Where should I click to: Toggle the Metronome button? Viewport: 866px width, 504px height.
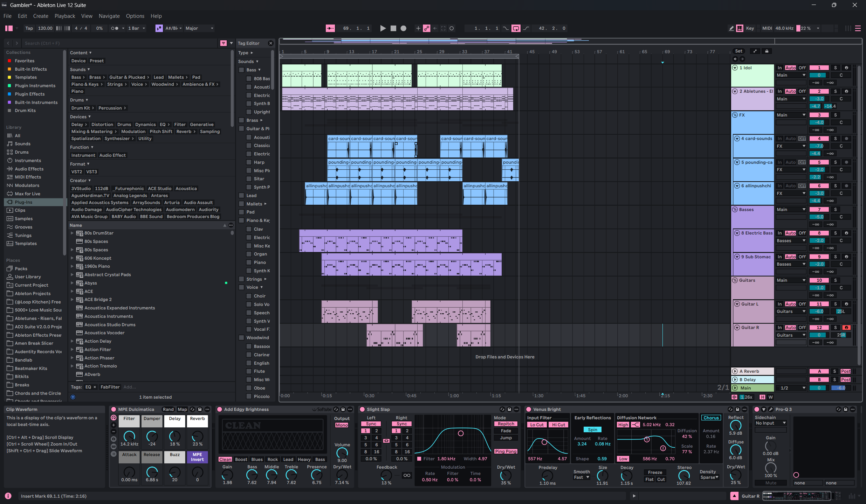115,28
